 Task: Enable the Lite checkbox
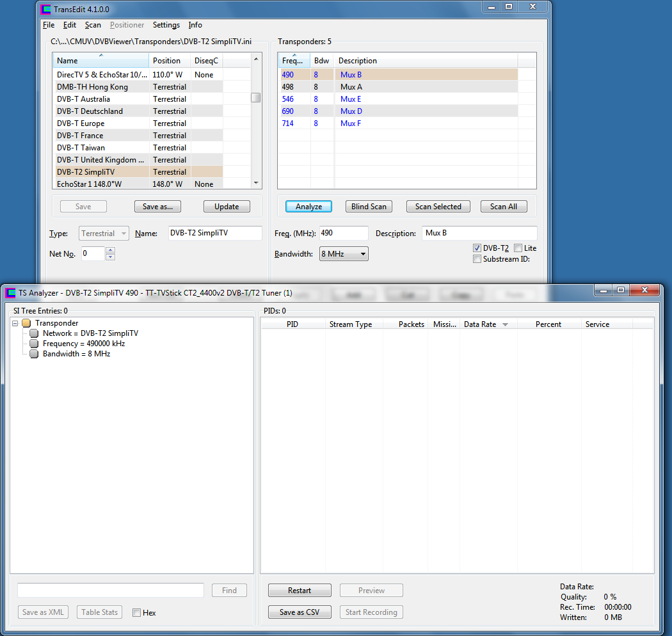[x=518, y=248]
